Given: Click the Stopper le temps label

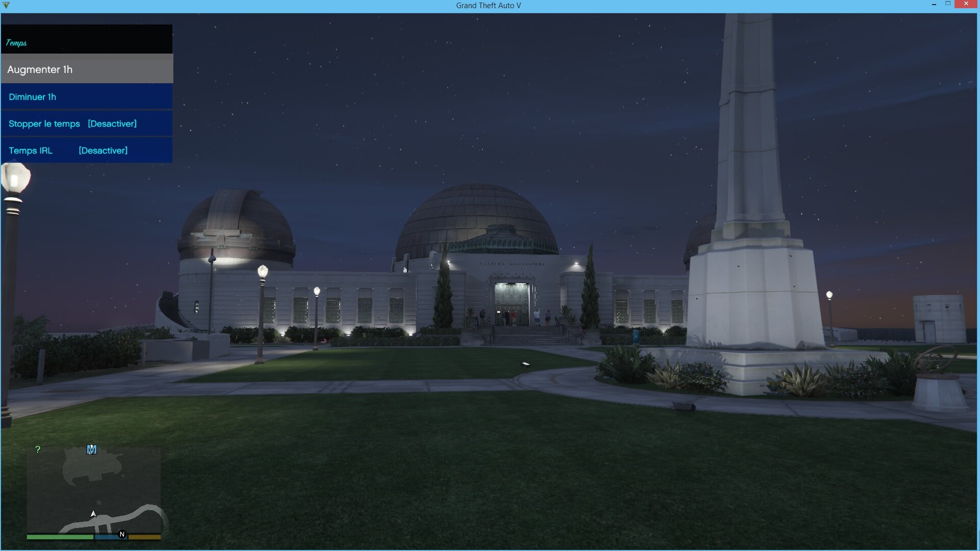Looking at the screenshot, I should [44, 124].
